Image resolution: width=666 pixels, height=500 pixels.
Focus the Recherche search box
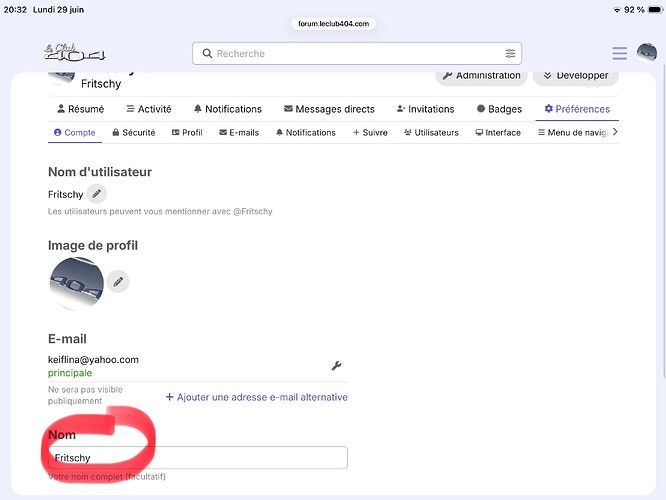(x=357, y=54)
